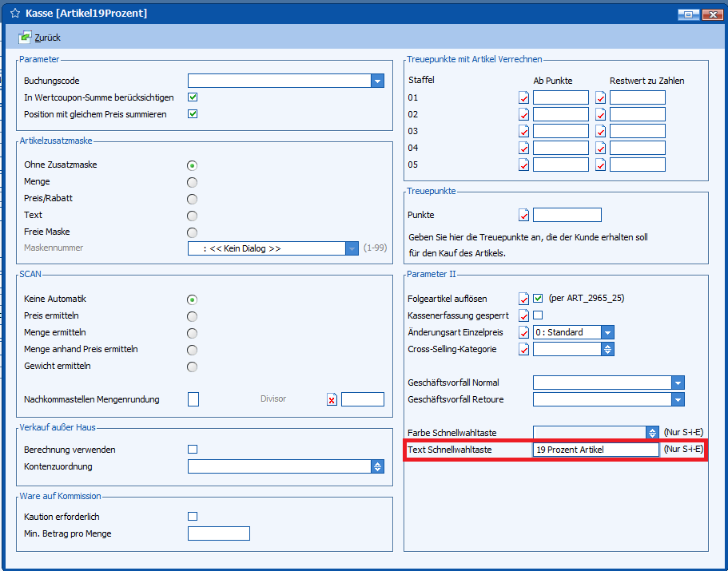The image size is (728, 571).
Task: Enable Kassenerfassung gesperrt checkbox
Action: [538, 315]
